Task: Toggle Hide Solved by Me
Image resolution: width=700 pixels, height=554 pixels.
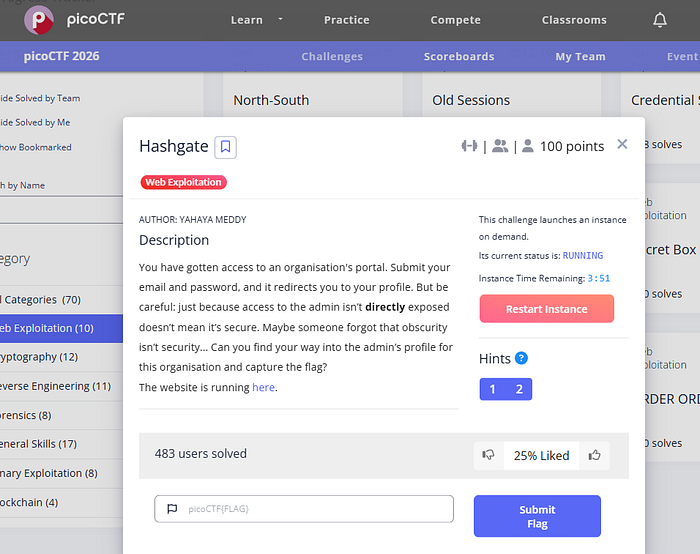Action: click(35, 122)
